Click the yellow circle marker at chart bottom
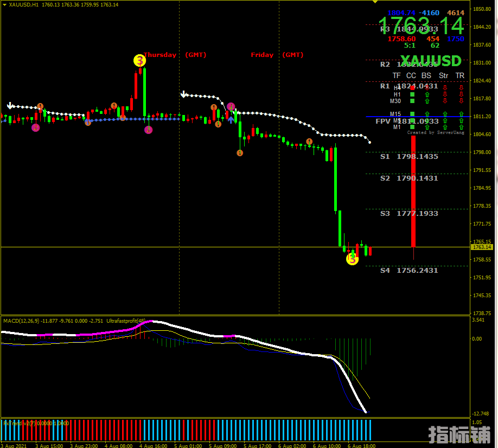 coord(352,259)
